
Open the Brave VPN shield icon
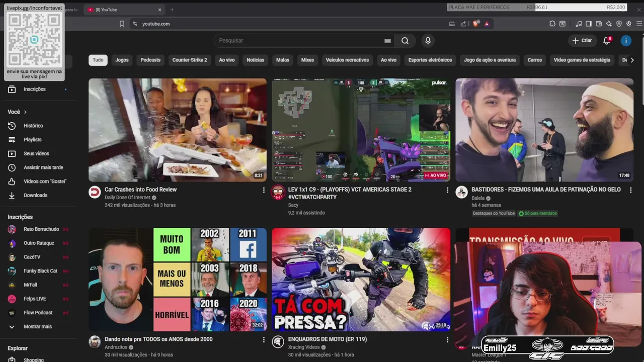(619, 24)
